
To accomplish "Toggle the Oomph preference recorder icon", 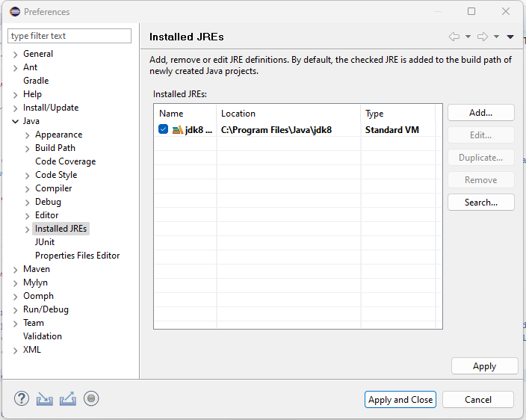I will 91,398.
